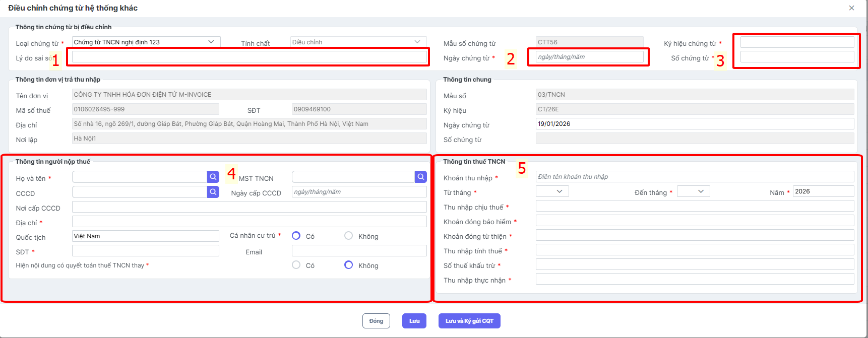Click the Ký hiệu chứng từ field
Screen dimensions: 868x338
coord(797,42)
